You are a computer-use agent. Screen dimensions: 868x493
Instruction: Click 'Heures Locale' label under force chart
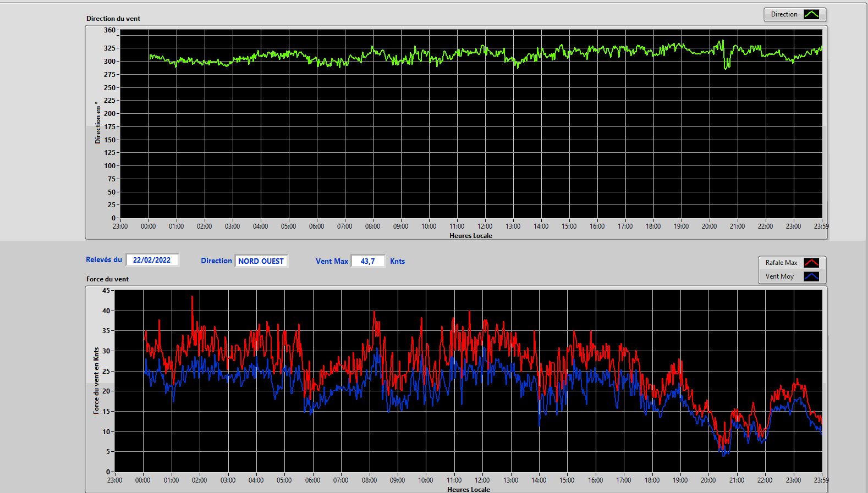click(469, 489)
